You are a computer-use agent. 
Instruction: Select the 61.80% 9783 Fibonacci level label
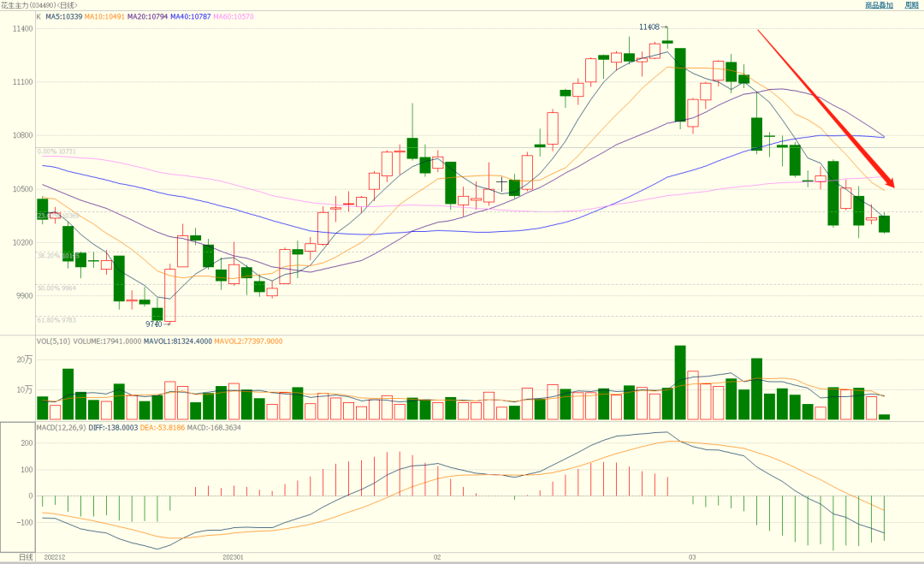pos(56,320)
